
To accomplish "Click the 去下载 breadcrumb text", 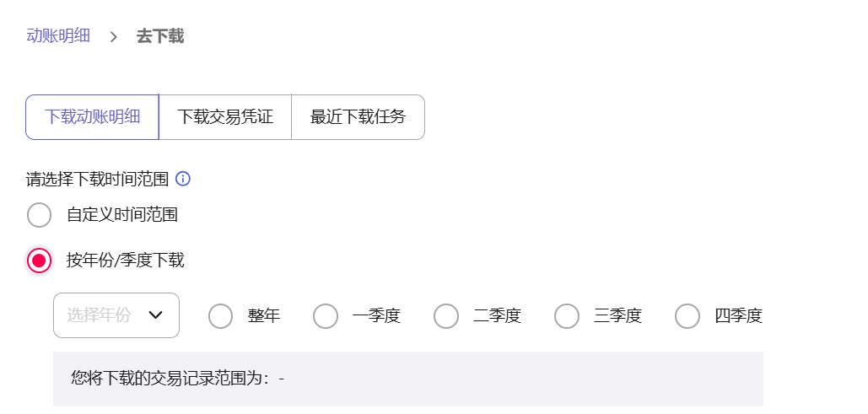I will 160,36.
